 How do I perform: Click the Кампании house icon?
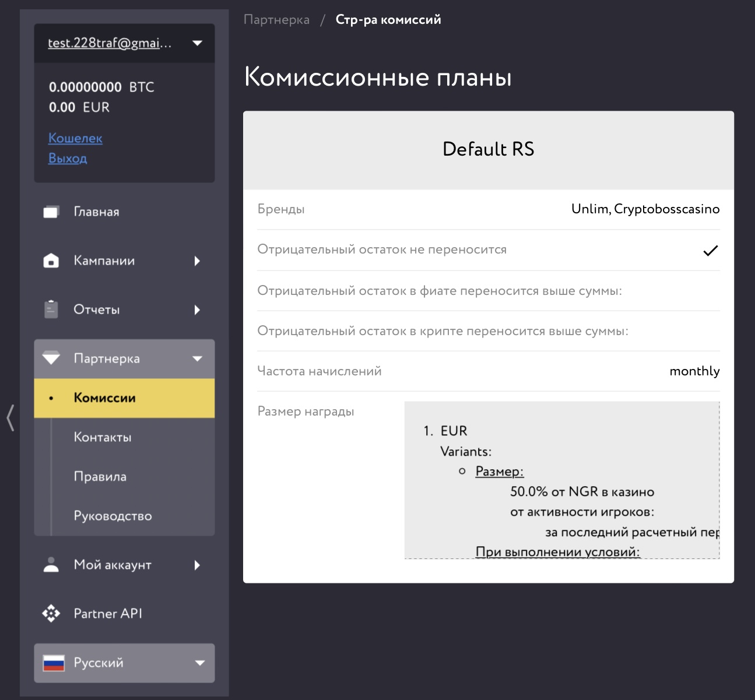click(x=51, y=261)
